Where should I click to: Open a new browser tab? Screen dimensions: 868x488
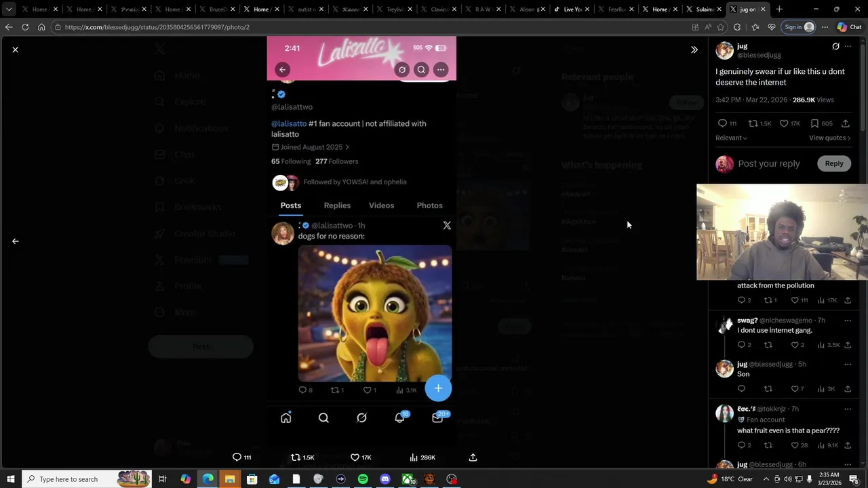pos(779,9)
